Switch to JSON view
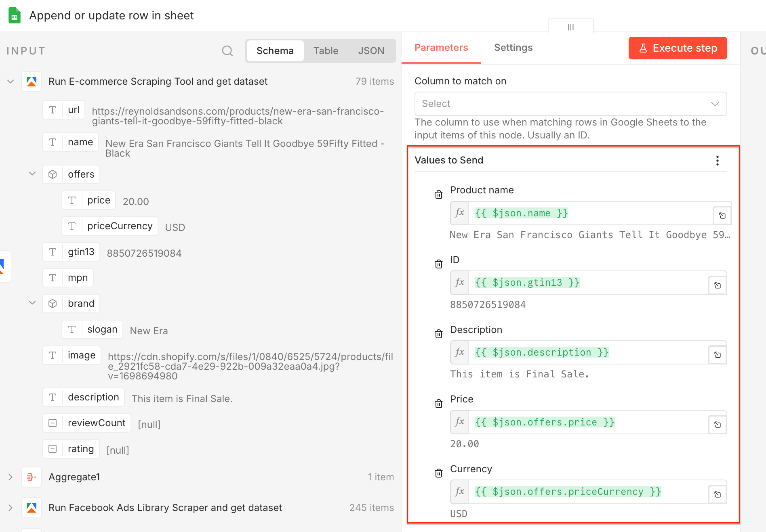This screenshot has height=532, width=766. (x=371, y=51)
